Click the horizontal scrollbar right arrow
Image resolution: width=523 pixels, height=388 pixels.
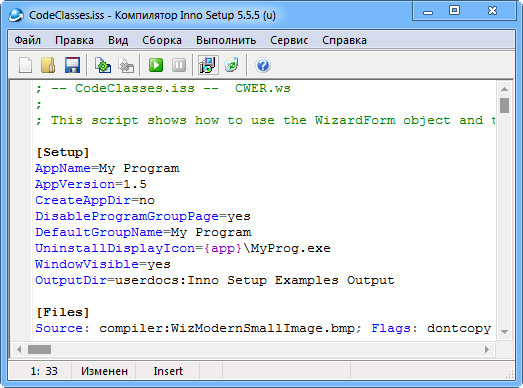pos(487,349)
